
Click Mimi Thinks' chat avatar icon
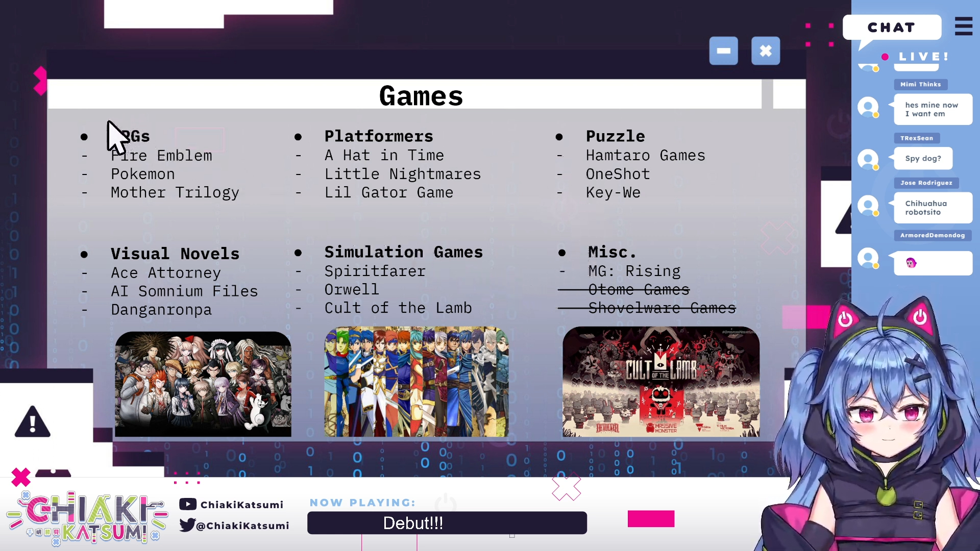(868, 107)
